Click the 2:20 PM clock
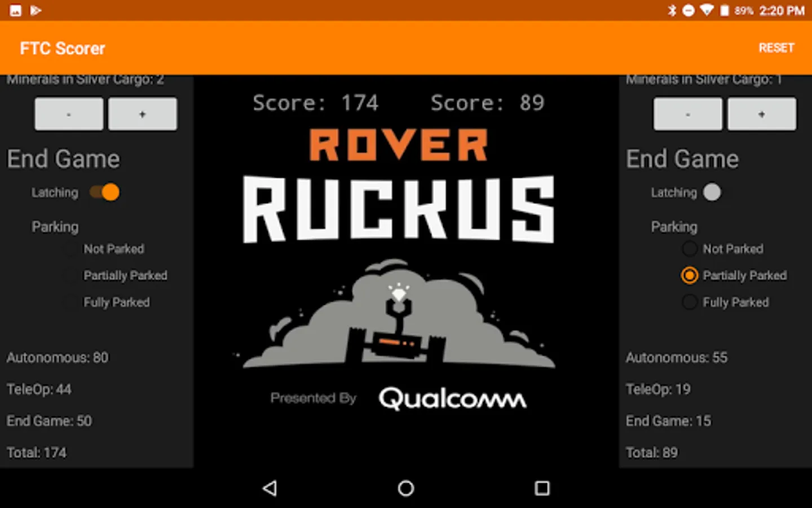 coord(782,10)
